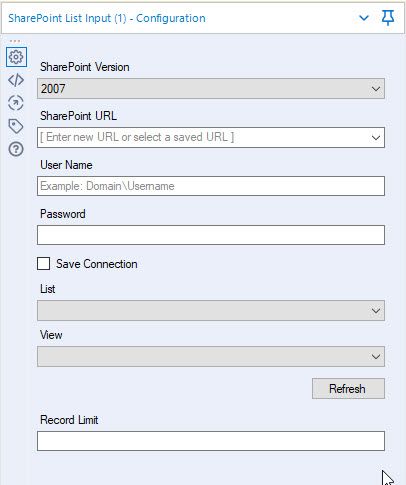Click the SharePoint Version label
The width and height of the screenshot is (406, 485).
tap(85, 67)
